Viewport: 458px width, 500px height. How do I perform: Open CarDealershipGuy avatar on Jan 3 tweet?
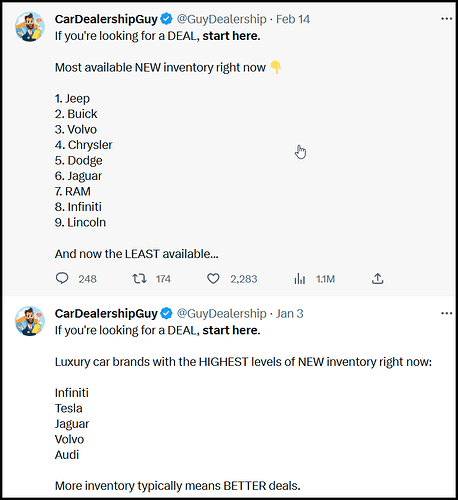pos(30,321)
